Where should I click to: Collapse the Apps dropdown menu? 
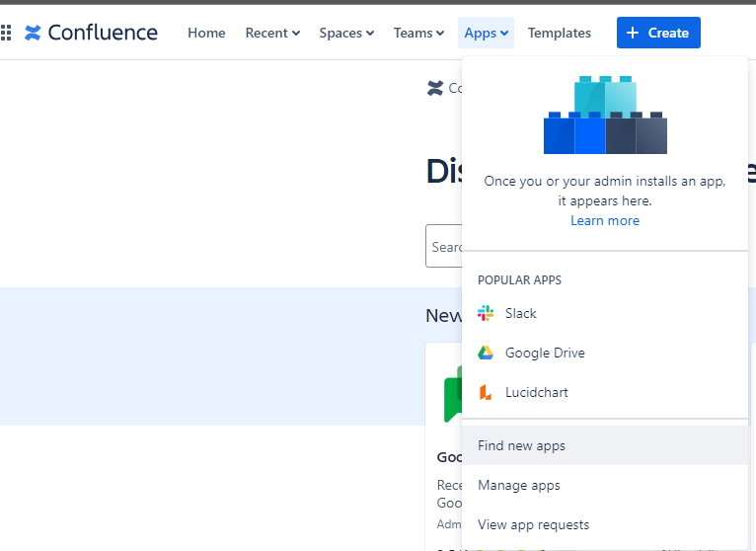click(486, 33)
